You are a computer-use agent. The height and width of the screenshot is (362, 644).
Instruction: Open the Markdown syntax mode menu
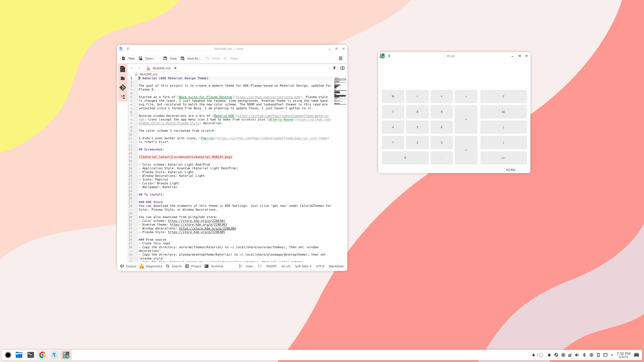pos(336,266)
